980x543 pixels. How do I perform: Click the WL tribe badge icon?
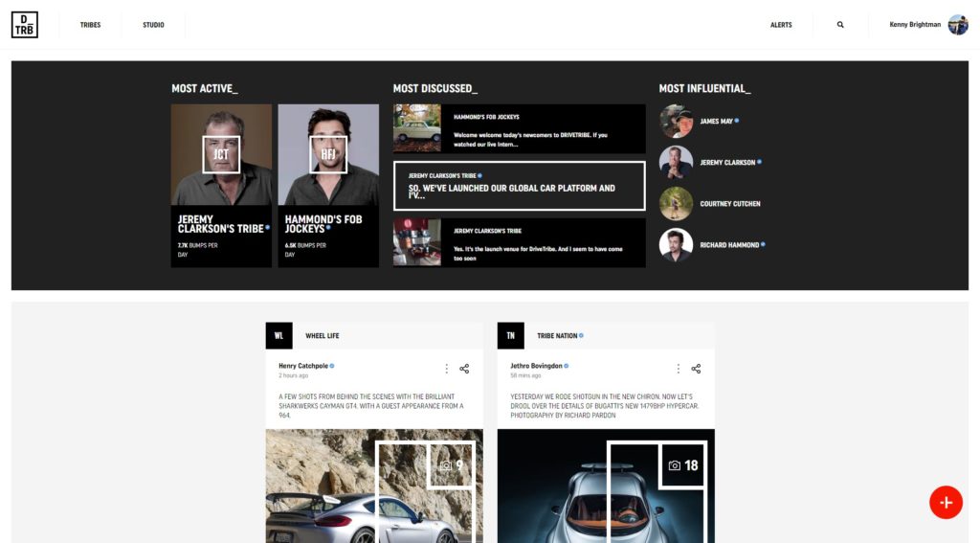(278, 336)
